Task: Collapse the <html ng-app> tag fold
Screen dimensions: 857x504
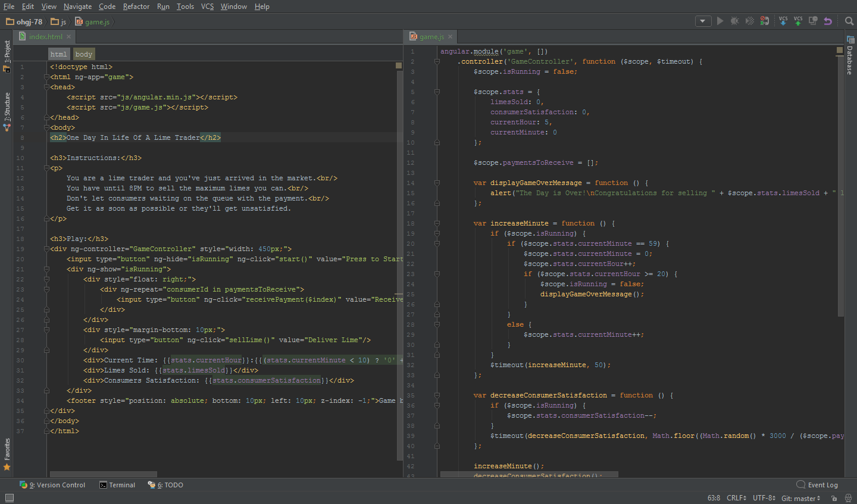Action: click(46, 77)
